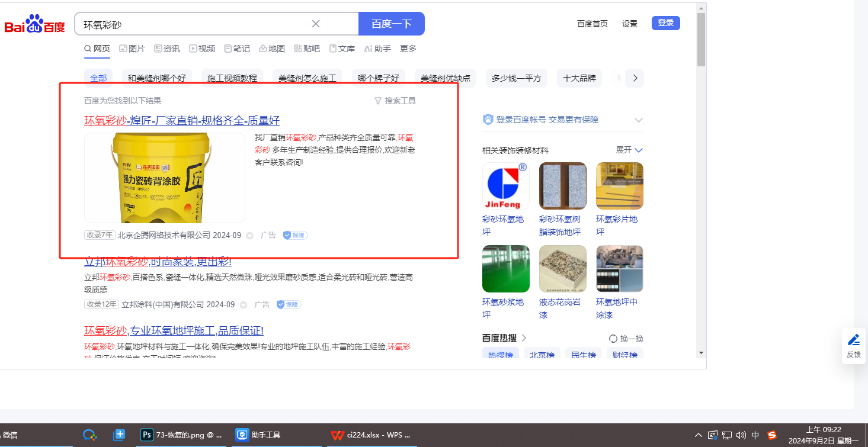Open the result 环氧彩砂,专业环氧地坪施工,品质保证!

174,330
